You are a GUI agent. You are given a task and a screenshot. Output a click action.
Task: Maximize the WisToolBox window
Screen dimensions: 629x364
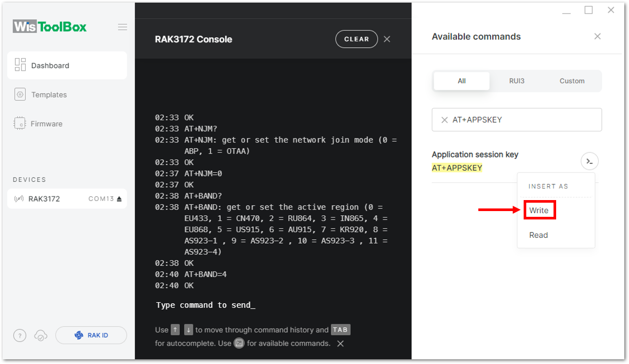pyautogui.click(x=589, y=10)
